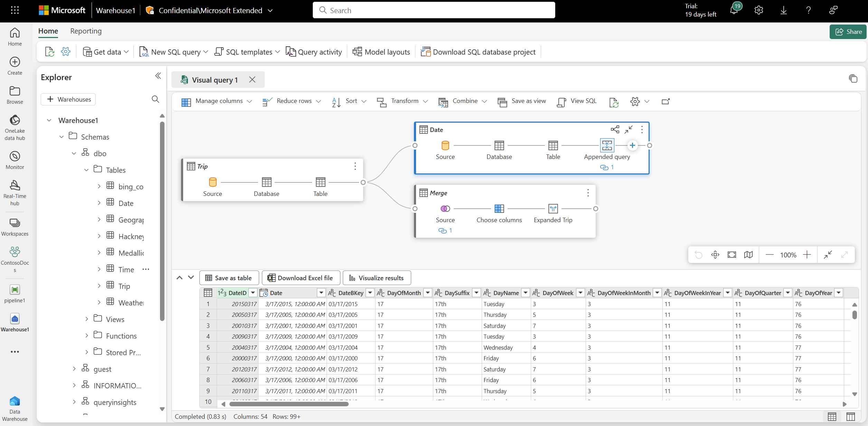Click zoom in on diagram zoom control
868x426 pixels.
click(807, 255)
